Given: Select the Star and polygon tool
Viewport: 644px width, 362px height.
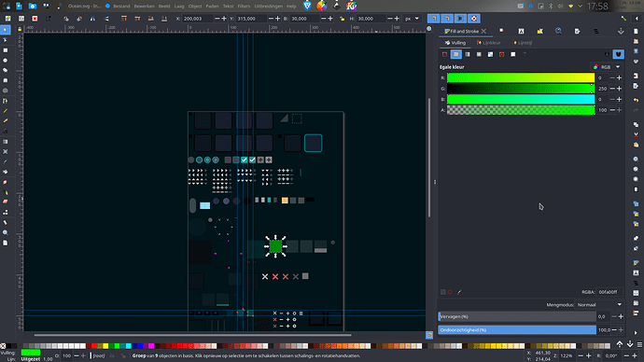Looking at the screenshot, I should click(x=5, y=70).
